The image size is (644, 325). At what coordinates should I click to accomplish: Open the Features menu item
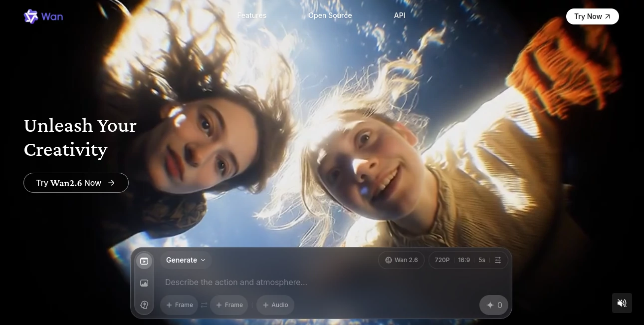click(251, 15)
